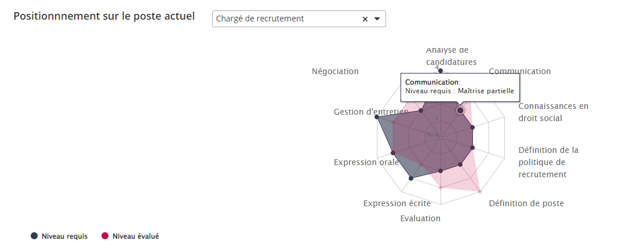Toggle the Niveau évalué legend series

[x=136, y=236]
